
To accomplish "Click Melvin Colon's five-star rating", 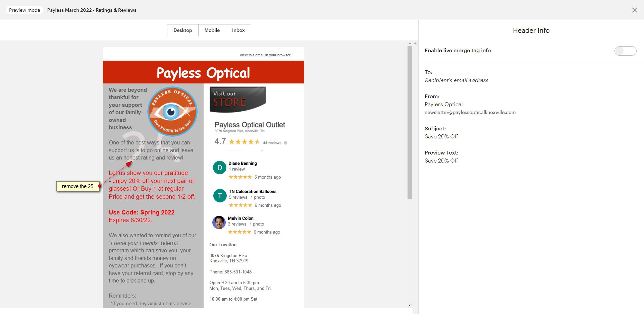I will pyautogui.click(x=239, y=232).
